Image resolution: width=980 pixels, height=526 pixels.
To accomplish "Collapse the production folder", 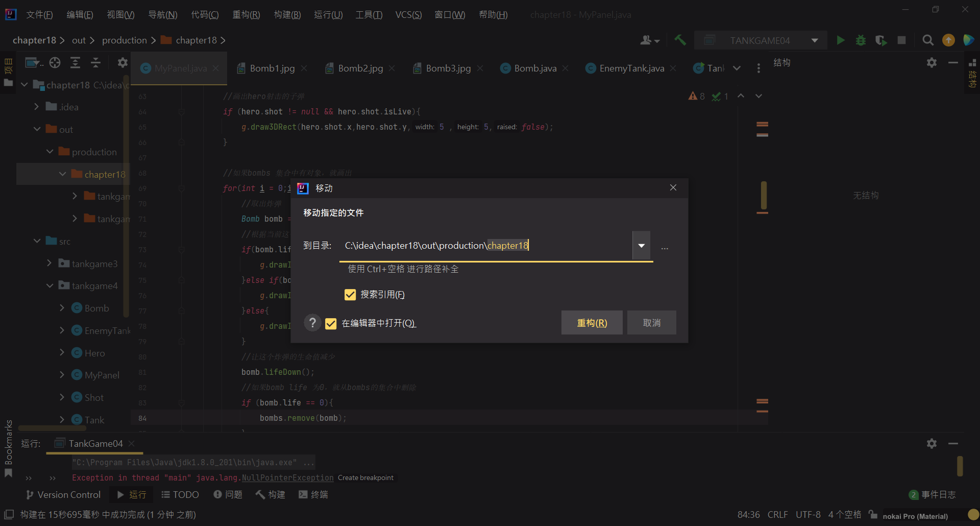I will click(50, 152).
